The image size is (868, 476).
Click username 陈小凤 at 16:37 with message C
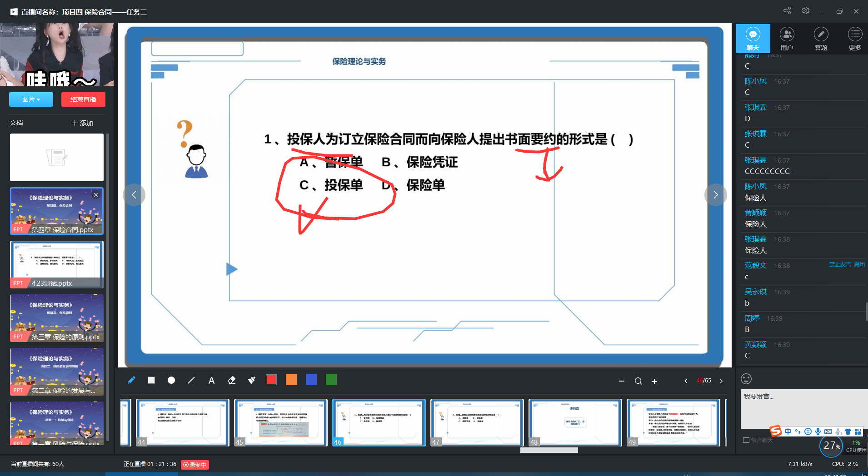click(x=755, y=81)
